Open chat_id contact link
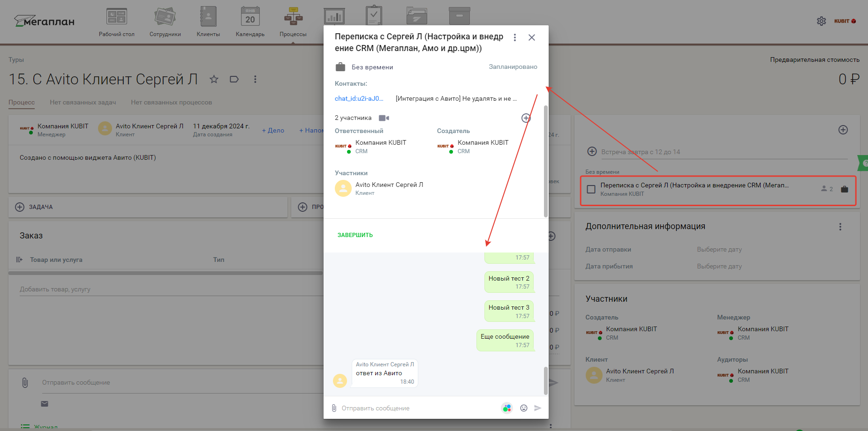Image resolution: width=868 pixels, height=431 pixels. click(359, 98)
